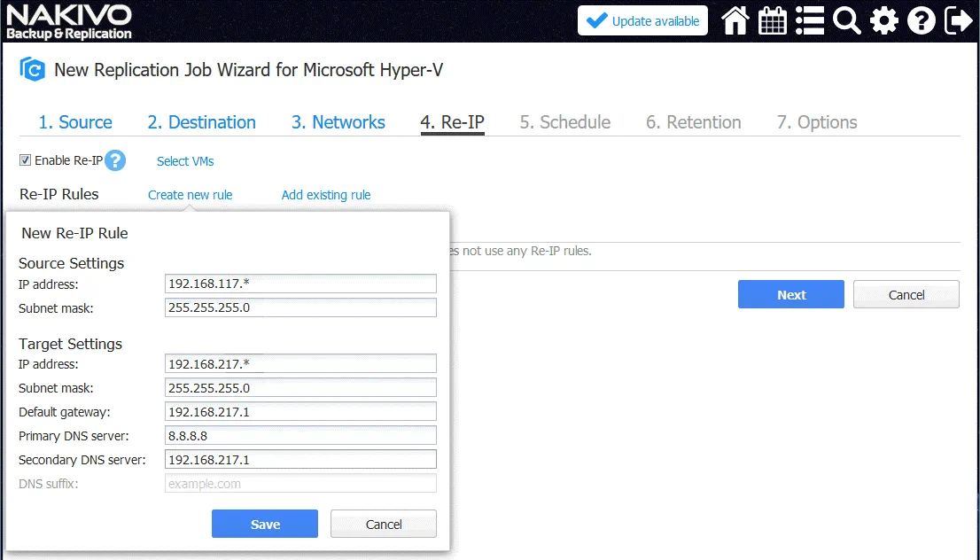
Task: Open settings gear icon
Action: [x=883, y=21]
